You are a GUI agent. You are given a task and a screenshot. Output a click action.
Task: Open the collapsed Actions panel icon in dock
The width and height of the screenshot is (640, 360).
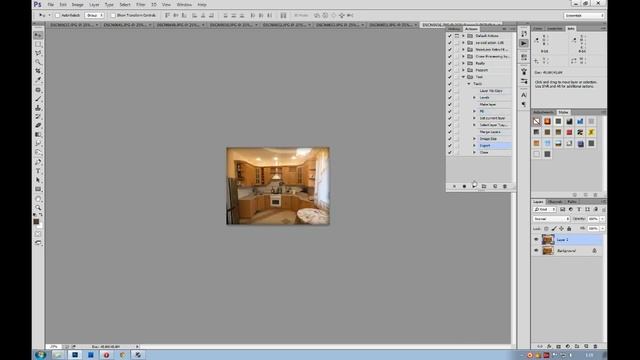[x=524, y=43]
